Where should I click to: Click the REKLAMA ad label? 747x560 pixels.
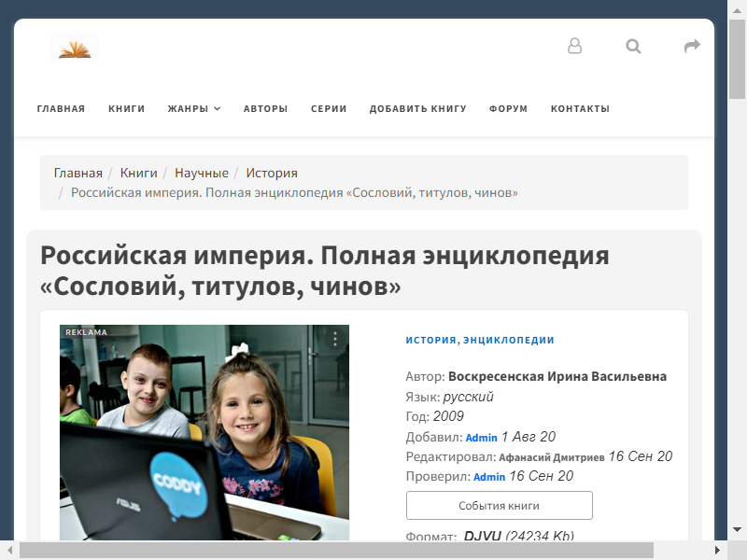(x=86, y=332)
